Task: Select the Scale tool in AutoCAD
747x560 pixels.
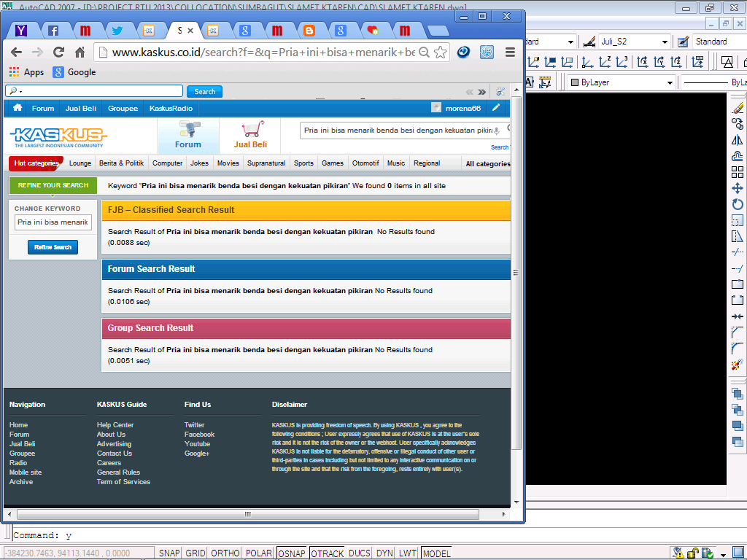Action: 738,220
